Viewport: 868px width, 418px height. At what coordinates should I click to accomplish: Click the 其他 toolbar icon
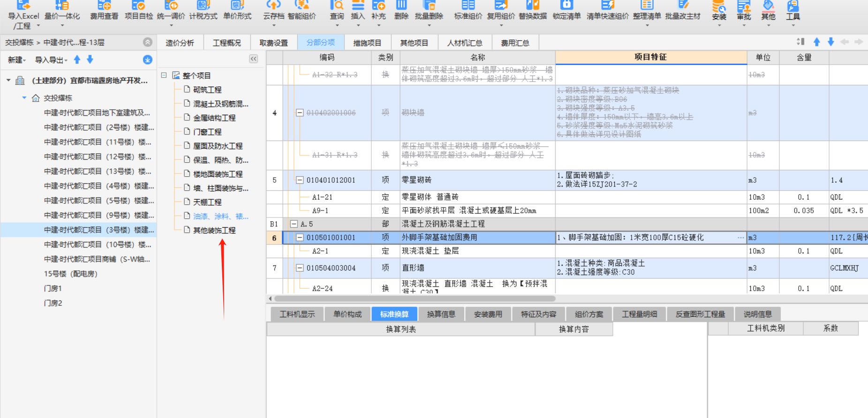(768, 7)
